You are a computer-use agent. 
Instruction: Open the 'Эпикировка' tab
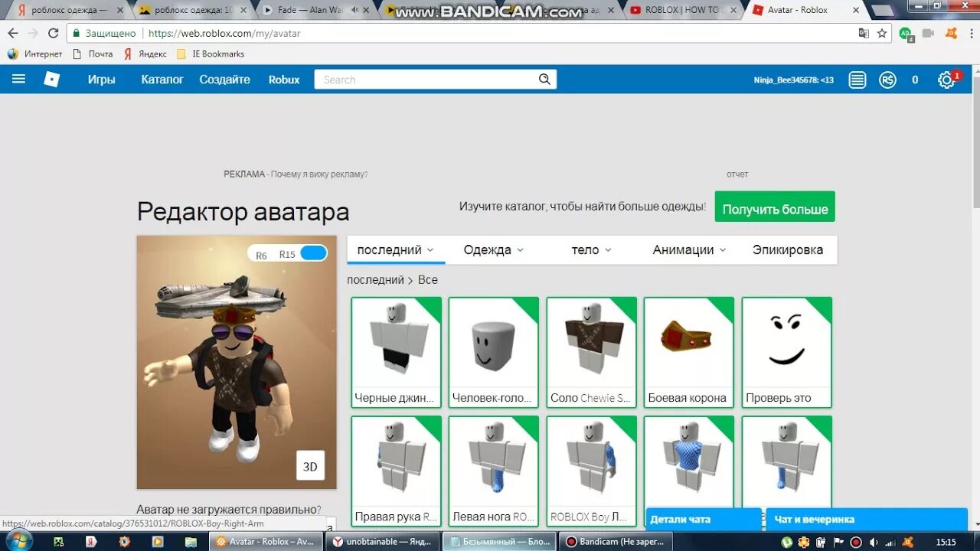click(x=788, y=249)
